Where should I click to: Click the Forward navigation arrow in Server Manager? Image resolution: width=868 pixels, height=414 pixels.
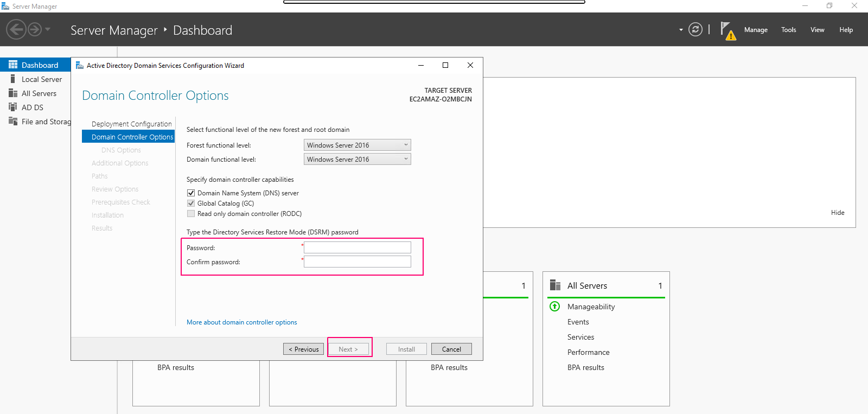(35, 29)
